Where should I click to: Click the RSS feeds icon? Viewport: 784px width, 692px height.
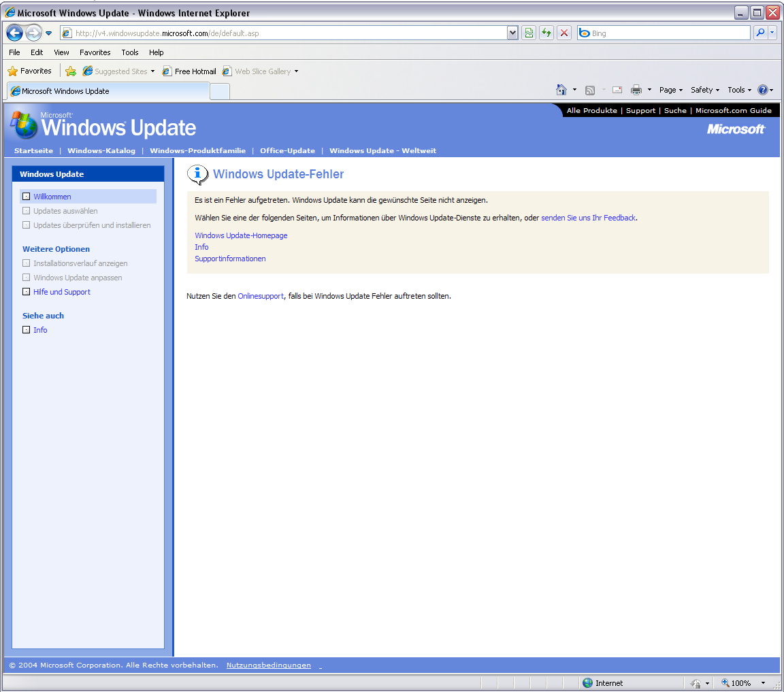[x=590, y=90]
